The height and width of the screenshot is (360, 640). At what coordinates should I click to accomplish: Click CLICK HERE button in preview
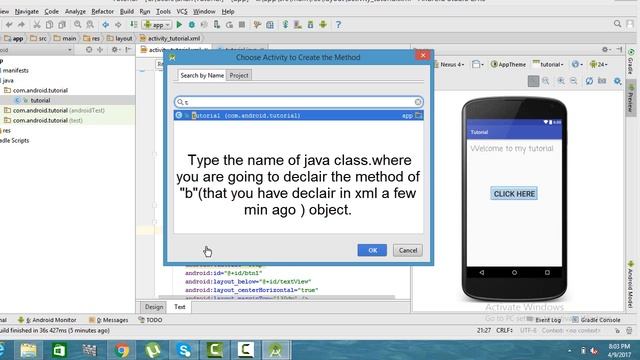coord(514,194)
